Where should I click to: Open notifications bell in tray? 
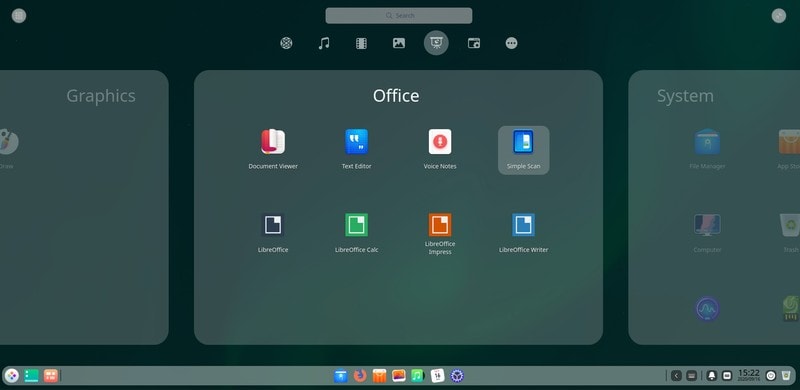[712, 376]
